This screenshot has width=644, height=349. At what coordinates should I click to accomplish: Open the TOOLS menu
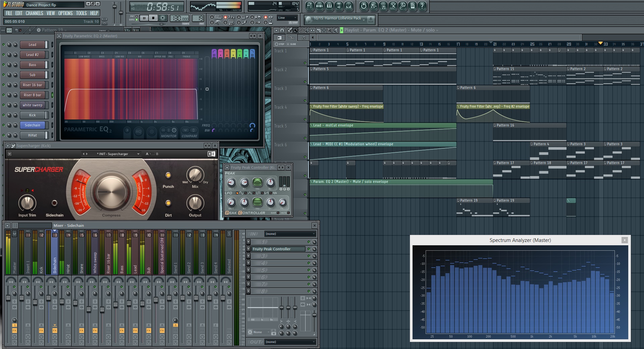tap(81, 13)
